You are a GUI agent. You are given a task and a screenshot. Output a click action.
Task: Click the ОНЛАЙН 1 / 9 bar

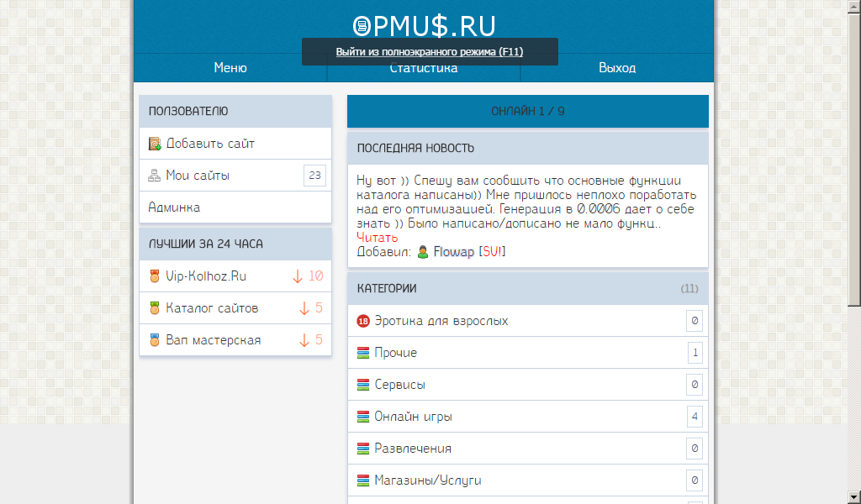tap(528, 112)
